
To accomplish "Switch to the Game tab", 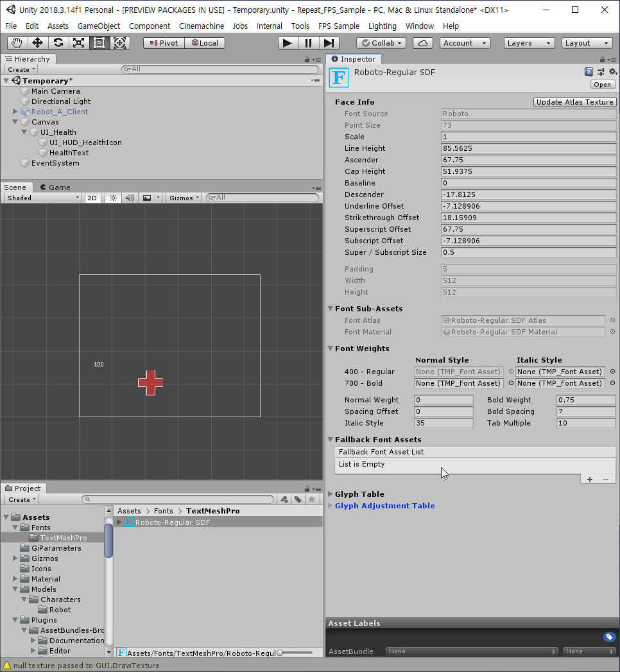I will click(55, 187).
